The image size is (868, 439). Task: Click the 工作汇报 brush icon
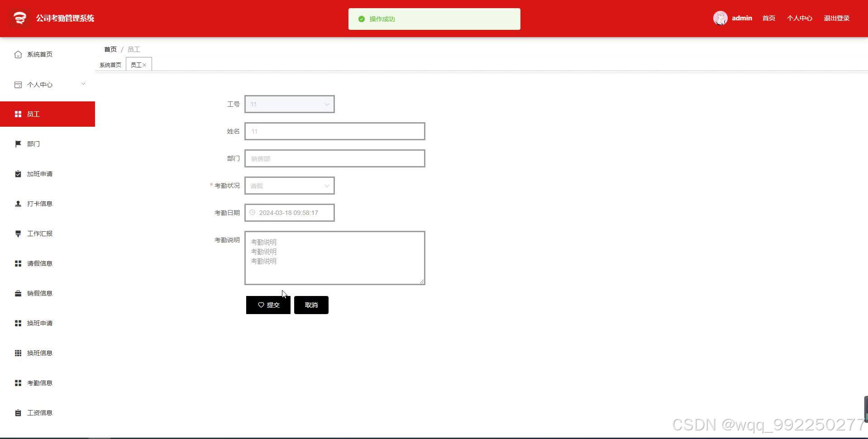click(x=18, y=234)
